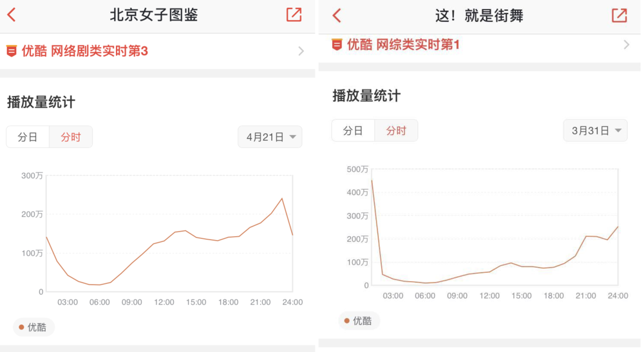Tap rank badge icon beside 优酷 网综类实时第1

(x=337, y=44)
